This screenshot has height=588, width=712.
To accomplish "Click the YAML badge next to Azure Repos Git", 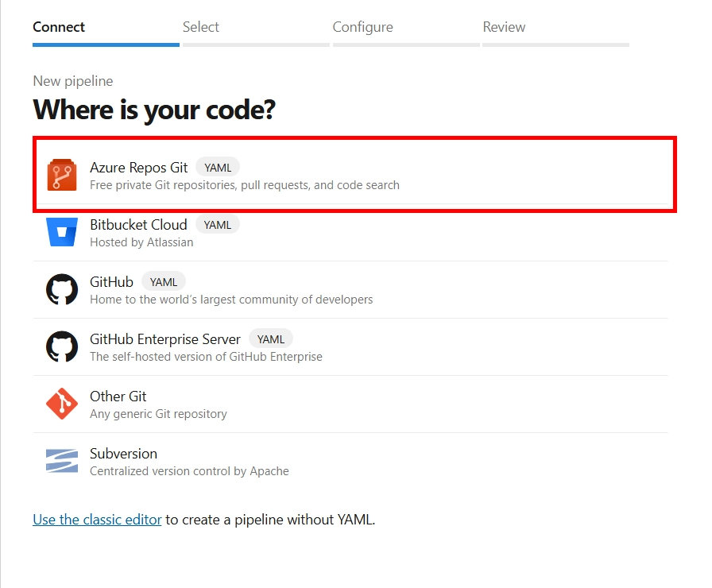I will [x=218, y=168].
